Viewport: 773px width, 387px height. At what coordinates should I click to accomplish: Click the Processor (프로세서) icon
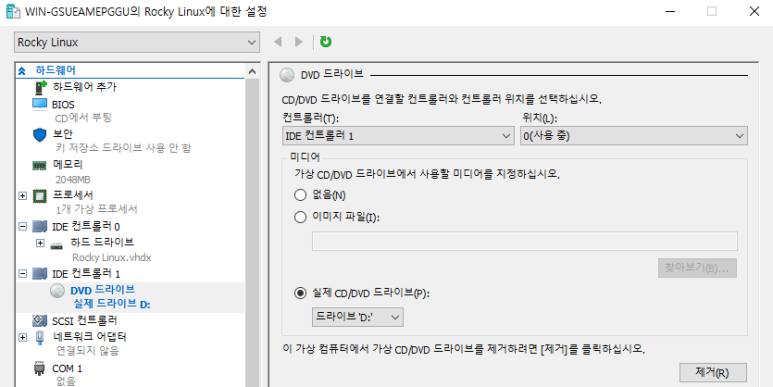(x=39, y=196)
